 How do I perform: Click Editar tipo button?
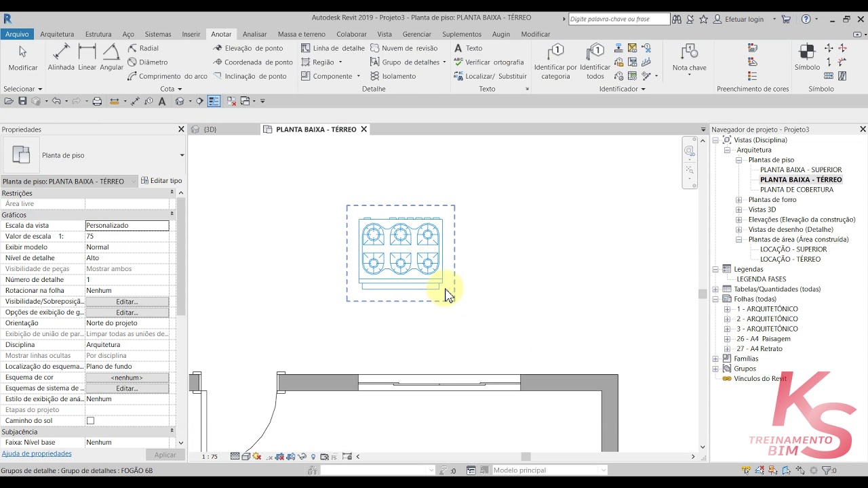(161, 181)
